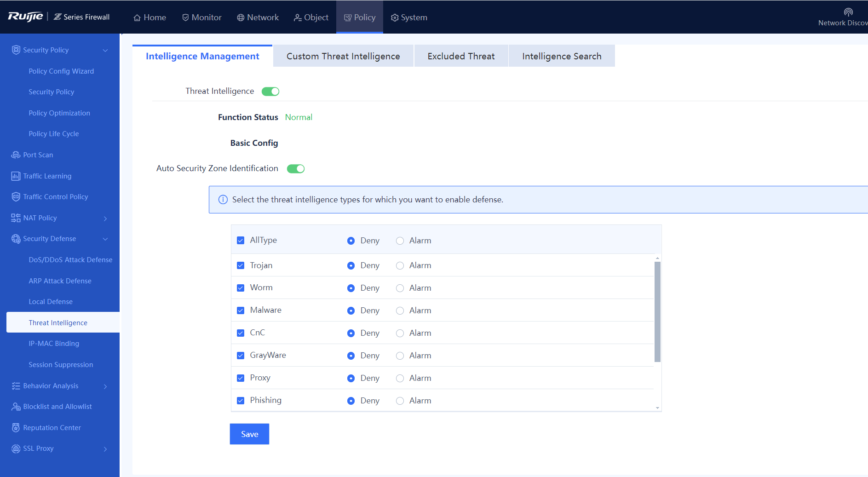
Task: Open ARP Attack Defense page
Action: tap(60, 281)
